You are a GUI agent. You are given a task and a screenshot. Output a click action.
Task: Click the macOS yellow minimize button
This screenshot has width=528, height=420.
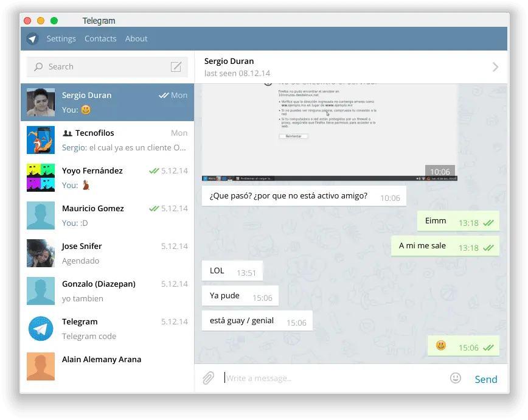pos(41,21)
